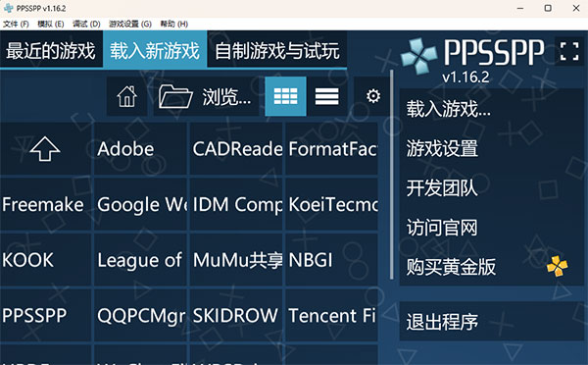The height and width of the screenshot is (365, 588).
Task: Go up one folder with arrow tile
Action: [45, 149]
